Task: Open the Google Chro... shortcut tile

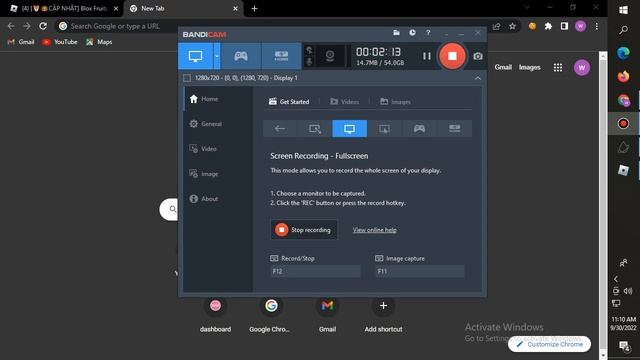Action: tap(271, 314)
